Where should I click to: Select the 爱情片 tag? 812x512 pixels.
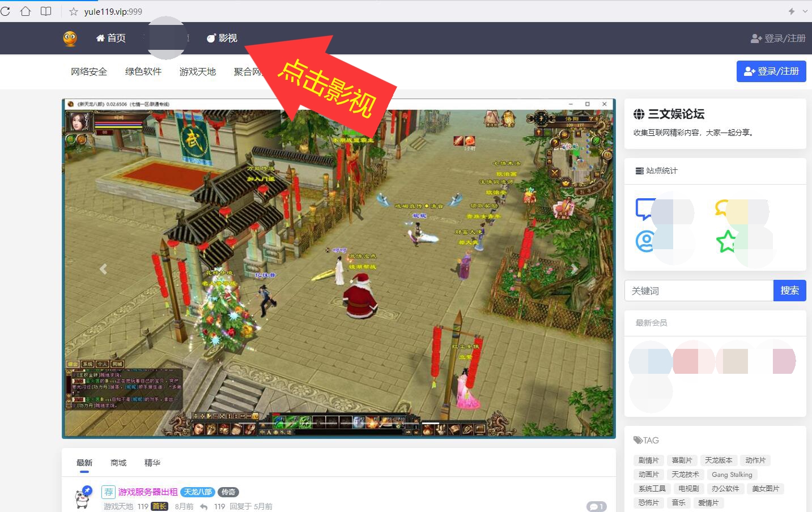tap(708, 502)
